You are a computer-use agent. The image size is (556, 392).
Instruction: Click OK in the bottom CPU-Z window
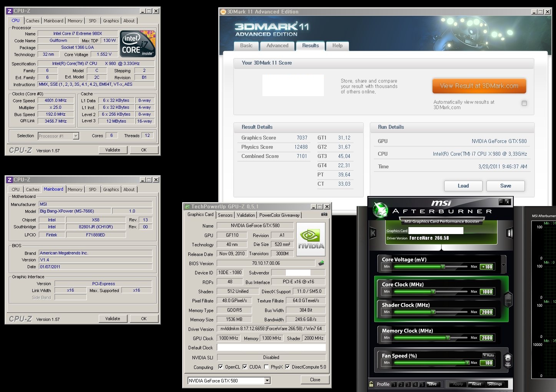[x=144, y=319]
